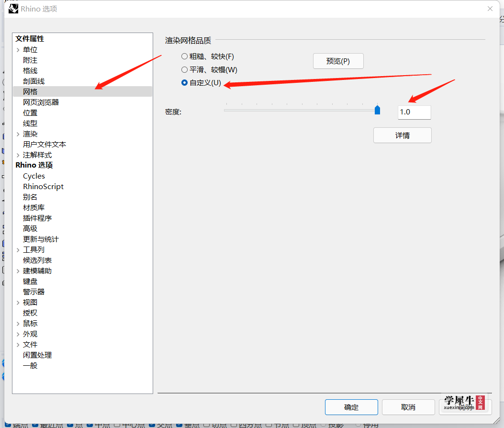
Task: Expand the 鼠标 tree node
Action: click(x=18, y=324)
